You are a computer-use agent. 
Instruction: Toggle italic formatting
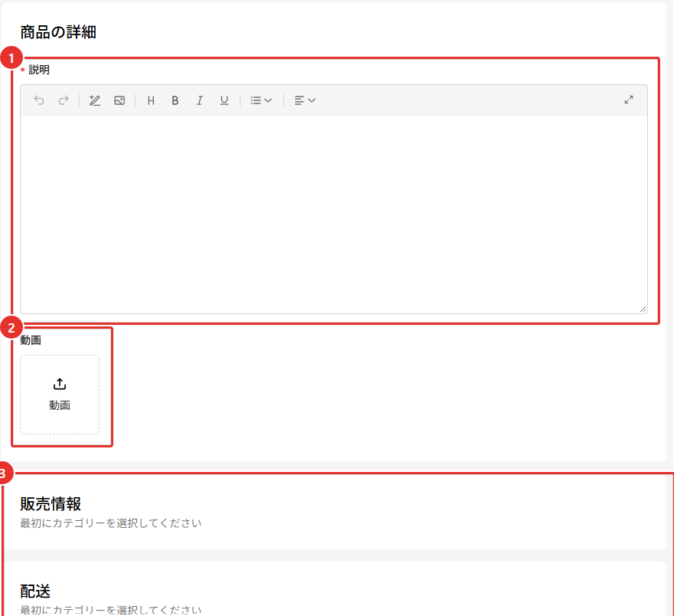[199, 100]
